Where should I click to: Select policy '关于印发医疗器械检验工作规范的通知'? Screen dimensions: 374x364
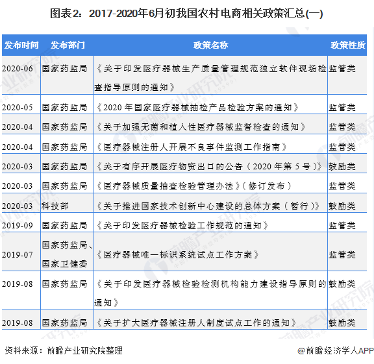(x=182, y=225)
